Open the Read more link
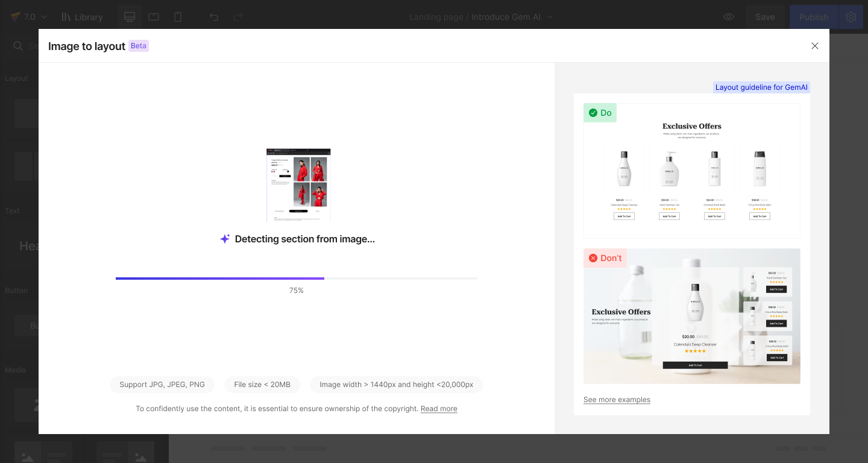This screenshot has width=868, height=463. 439,409
